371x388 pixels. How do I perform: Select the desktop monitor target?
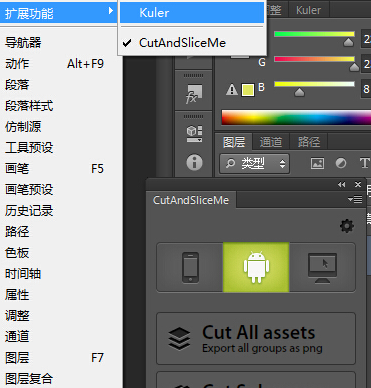coord(322,267)
